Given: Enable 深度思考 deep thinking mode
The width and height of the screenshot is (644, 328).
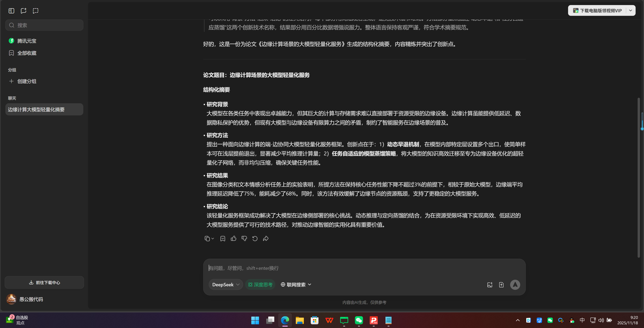Looking at the screenshot, I should point(260,284).
